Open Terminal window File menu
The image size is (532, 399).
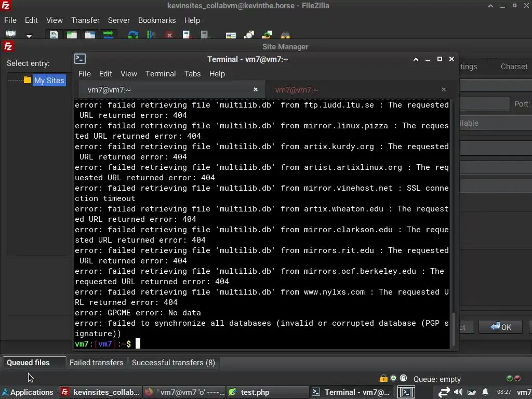click(85, 74)
